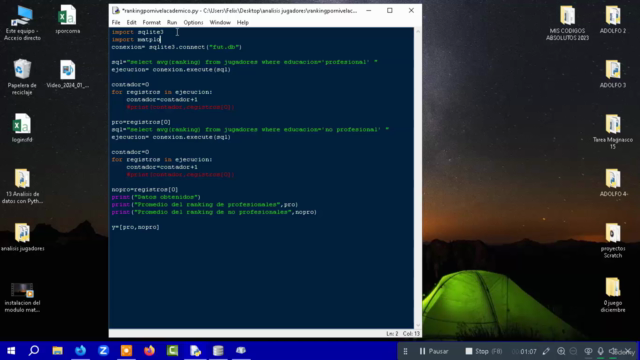The height and width of the screenshot is (360, 640).
Task: Select the 'analisis jugadores' folder icon
Action: click(22, 237)
